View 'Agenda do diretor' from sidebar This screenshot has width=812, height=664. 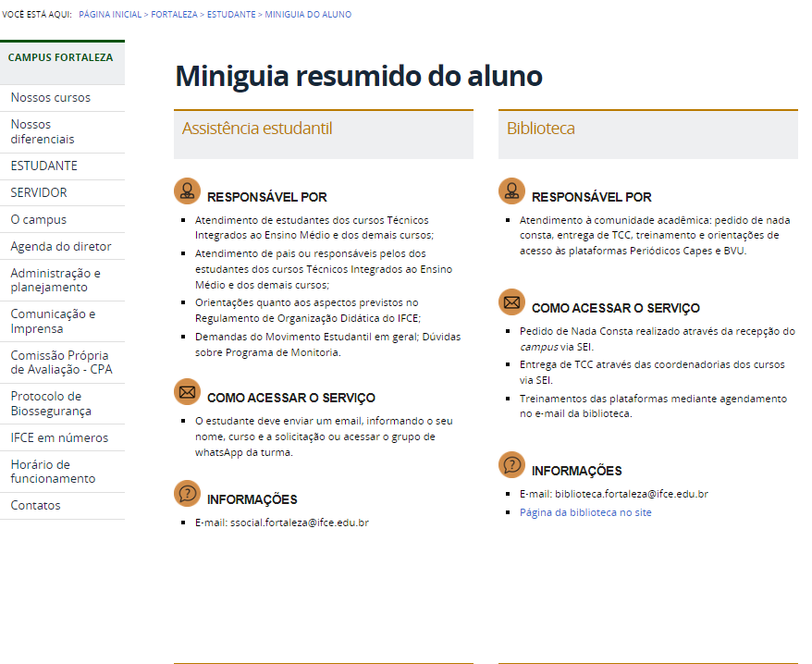point(61,247)
